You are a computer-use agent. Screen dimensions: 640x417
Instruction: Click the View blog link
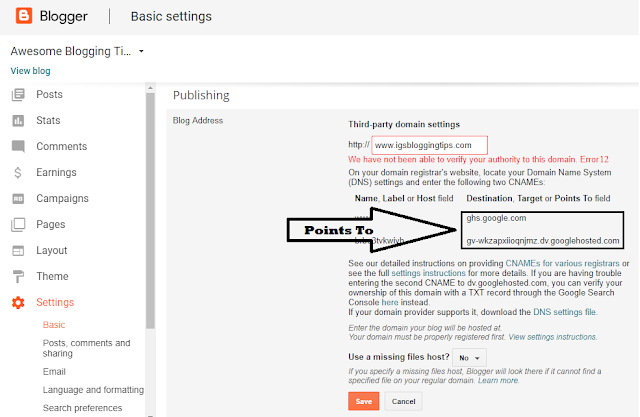31,71
